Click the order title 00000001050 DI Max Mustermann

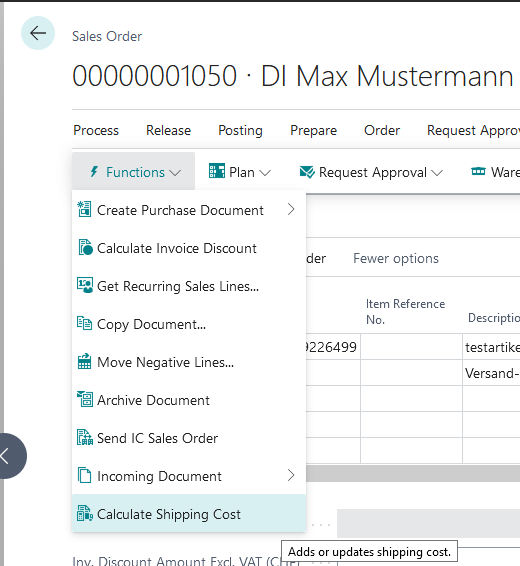[x=293, y=76]
